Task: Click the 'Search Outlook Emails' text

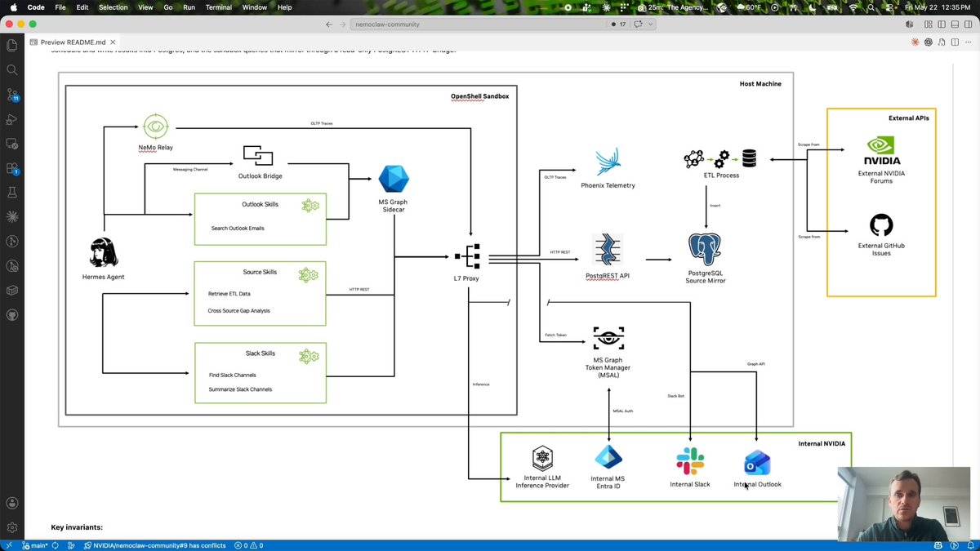Action: [x=238, y=229]
